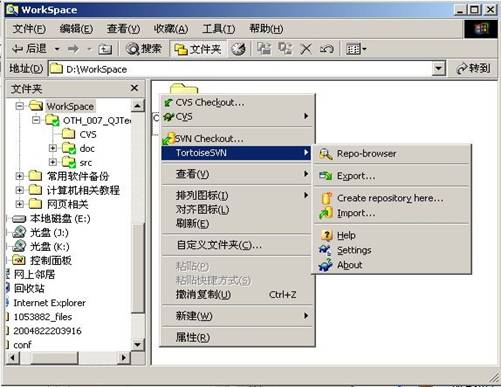Image resolution: width=501 pixels, height=387 pixels.
Task: Click the Import icon in the TortoiseSVN submenu
Action: coord(326,213)
